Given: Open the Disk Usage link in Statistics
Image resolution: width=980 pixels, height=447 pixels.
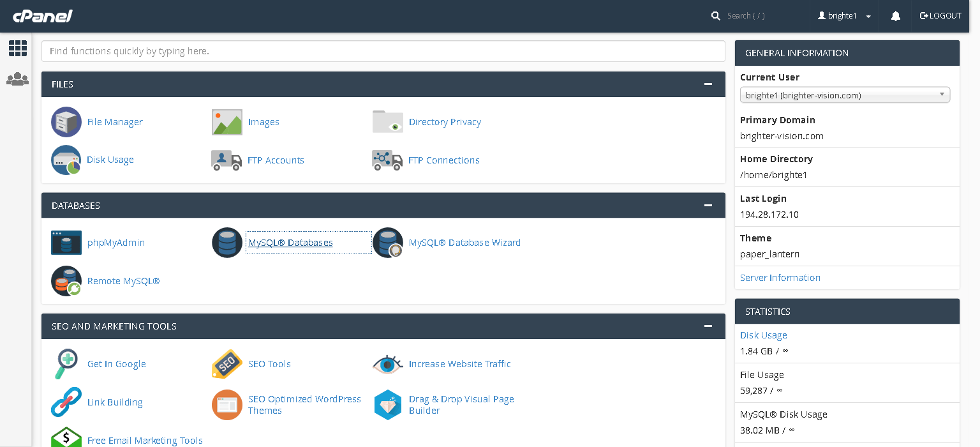Looking at the screenshot, I should [x=763, y=335].
